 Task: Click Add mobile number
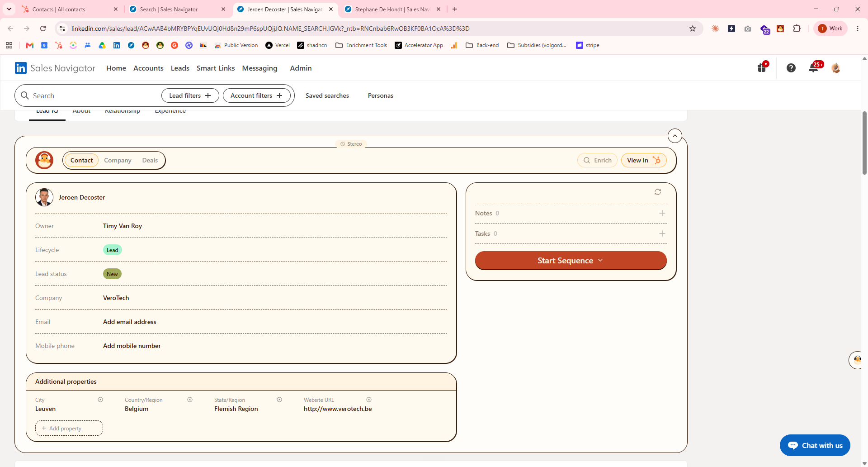click(132, 346)
